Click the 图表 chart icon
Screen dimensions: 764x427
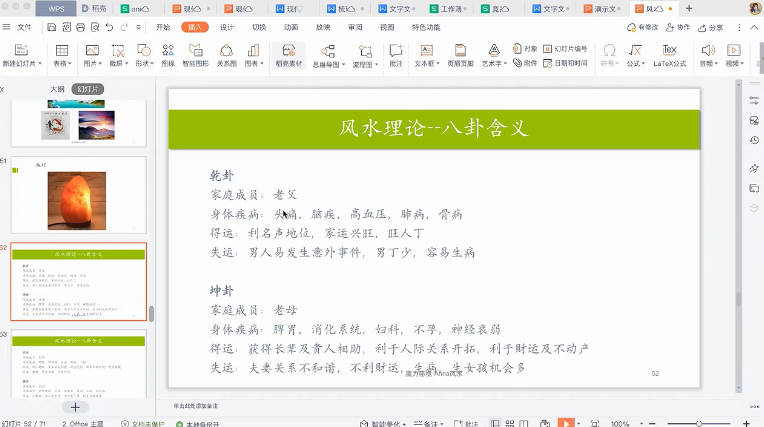pyautogui.click(x=252, y=55)
